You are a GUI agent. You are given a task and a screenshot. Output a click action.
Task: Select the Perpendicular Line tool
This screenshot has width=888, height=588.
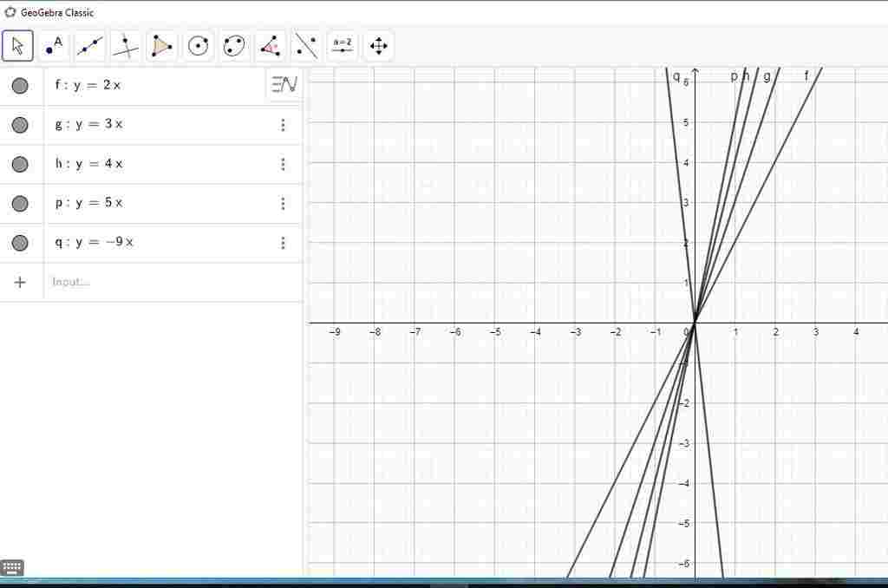[x=126, y=45]
